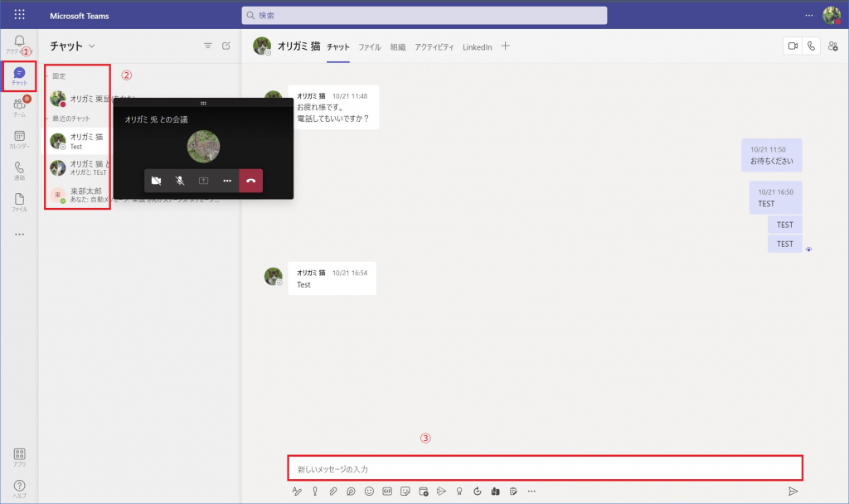The height and width of the screenshot is (504, 849).
Task: Toggle the camera in the call popup
Action: click(x=156, y=181)
